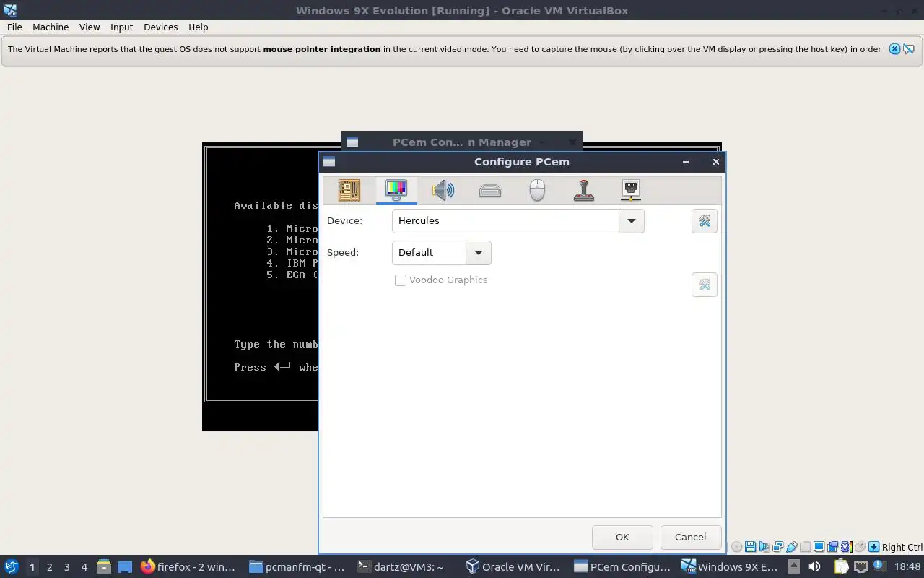
Task: Switch to PCem Configuration taskbar entry
Action: point(622,566)
